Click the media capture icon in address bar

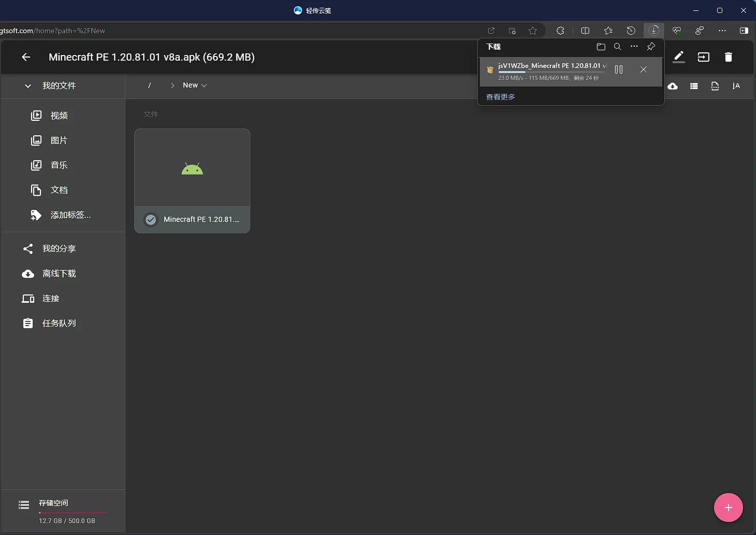click(512, 31)
